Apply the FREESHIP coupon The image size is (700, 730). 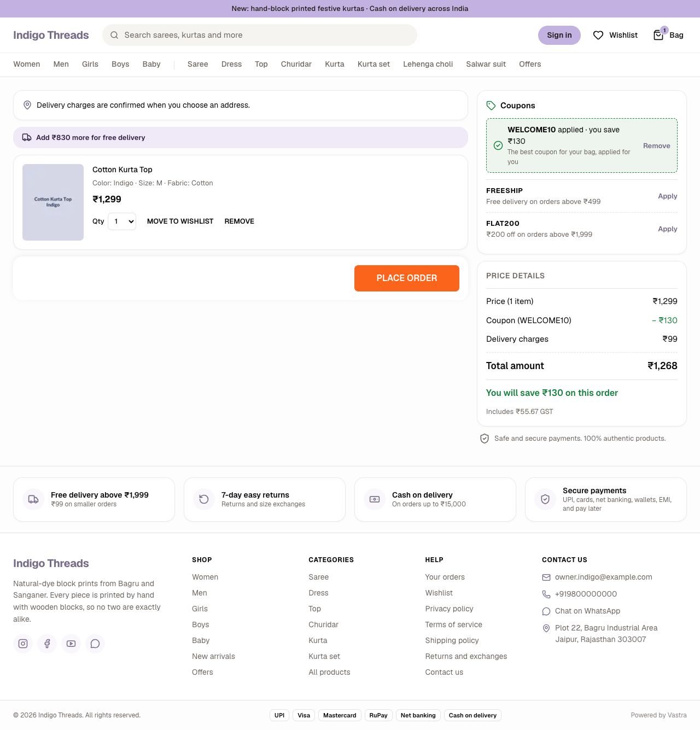pos(668,196)
